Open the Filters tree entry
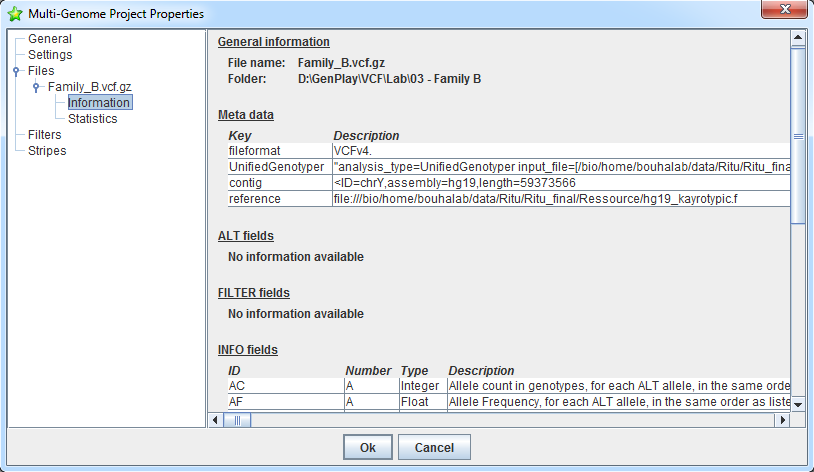814x472 pixels. pyautogui.click(x=44, y=135)
